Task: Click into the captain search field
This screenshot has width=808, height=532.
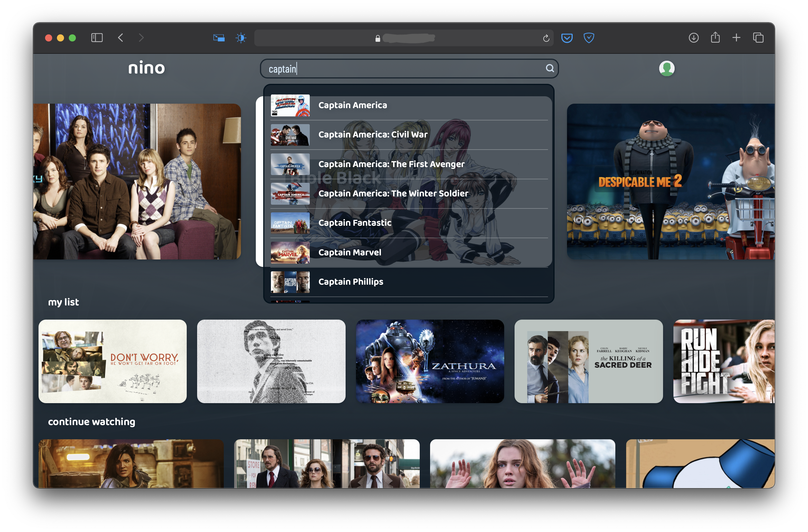Action: (x=401, y=69)
